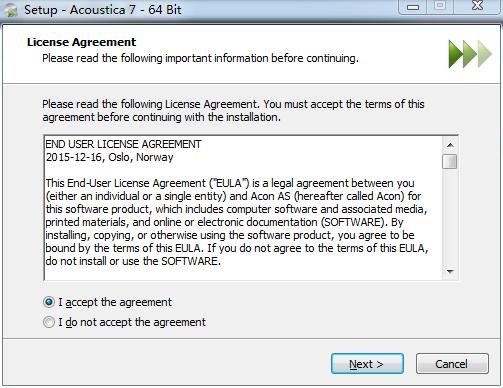Minimize the Setup window

click(413, 7)
